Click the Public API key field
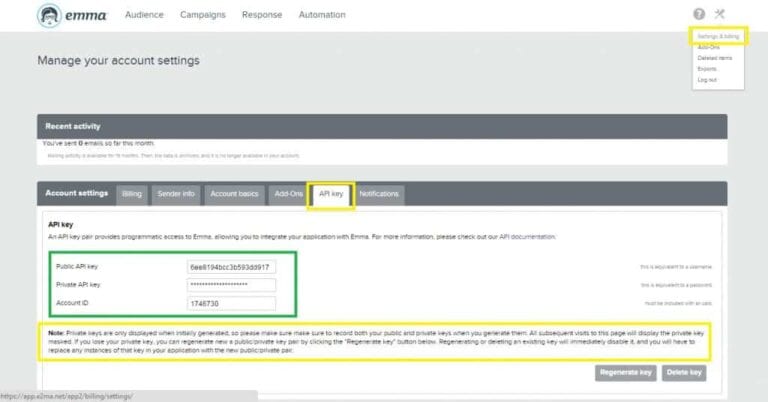The image size is (768, 402). [x=231, y=267]
